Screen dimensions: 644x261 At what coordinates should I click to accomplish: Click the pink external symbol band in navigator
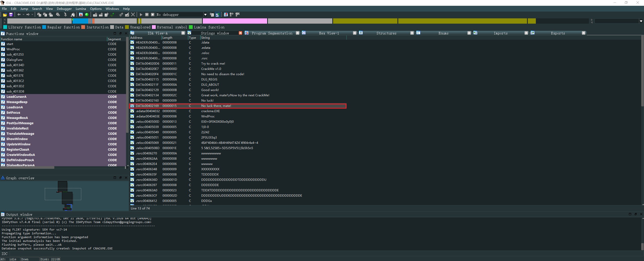(x=235, y=21)
